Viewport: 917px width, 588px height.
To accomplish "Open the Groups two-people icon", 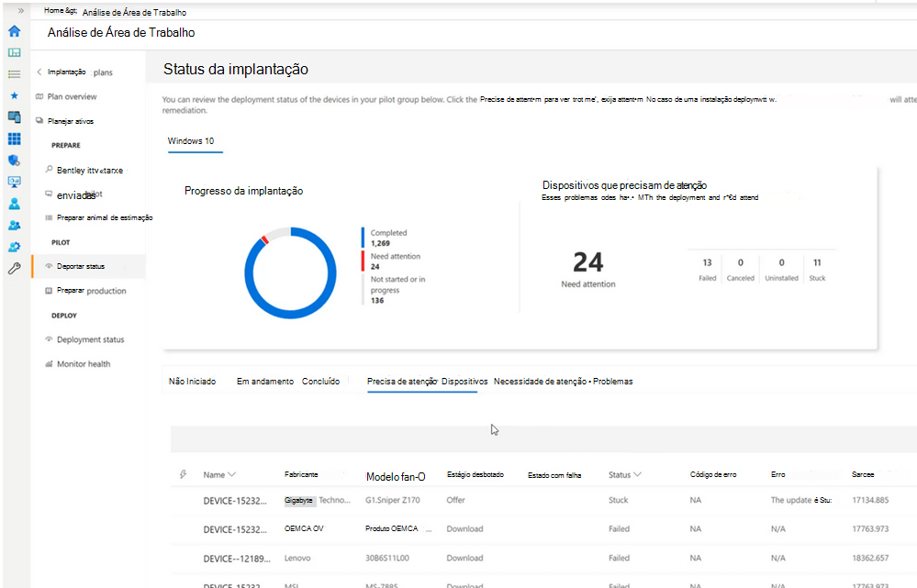I will coord(15,225).
